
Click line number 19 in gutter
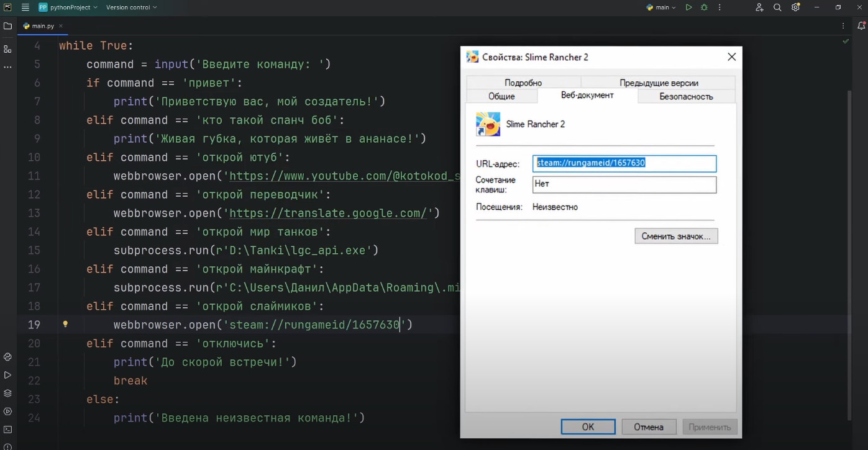34,325
